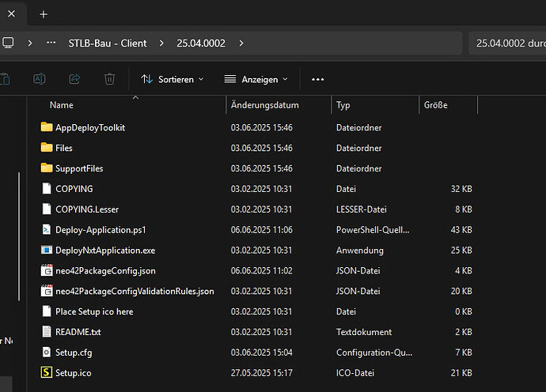Click the Configuration-Qu... type cell
Image resolution: width=546 pixels, height=392 pixels.
tap(374, 352)
